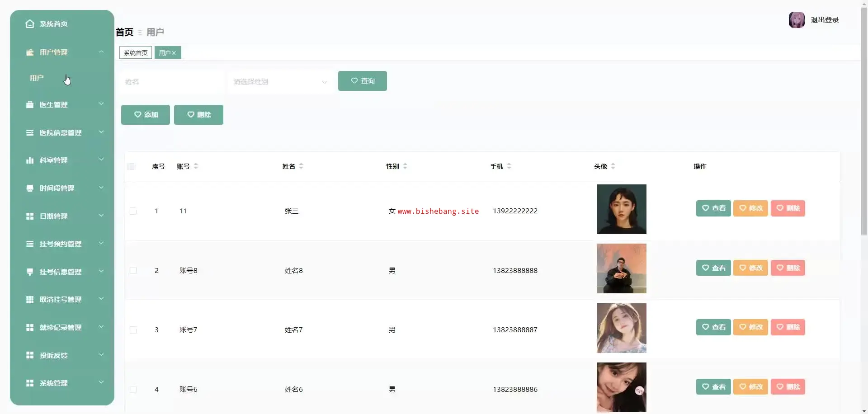Click 查看 for user 张三

pos(713,208)
